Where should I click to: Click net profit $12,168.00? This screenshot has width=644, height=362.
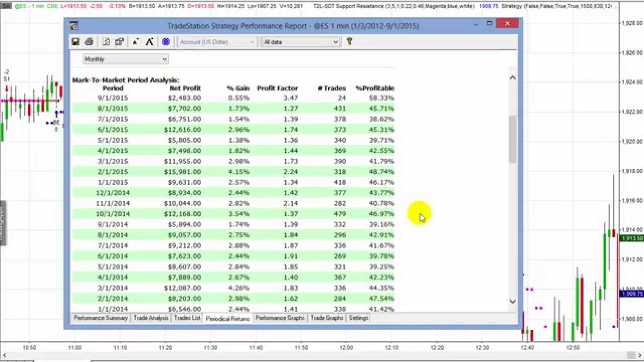point(183,214)
